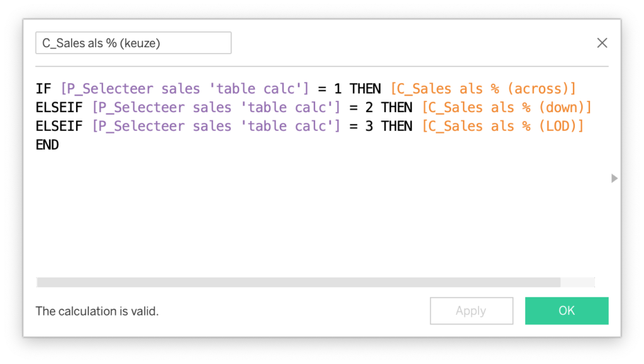The height and width of the screenshot is (364, 644).
Task: Place the cursor on the IF keyword
Action: [x=43, y=88]
